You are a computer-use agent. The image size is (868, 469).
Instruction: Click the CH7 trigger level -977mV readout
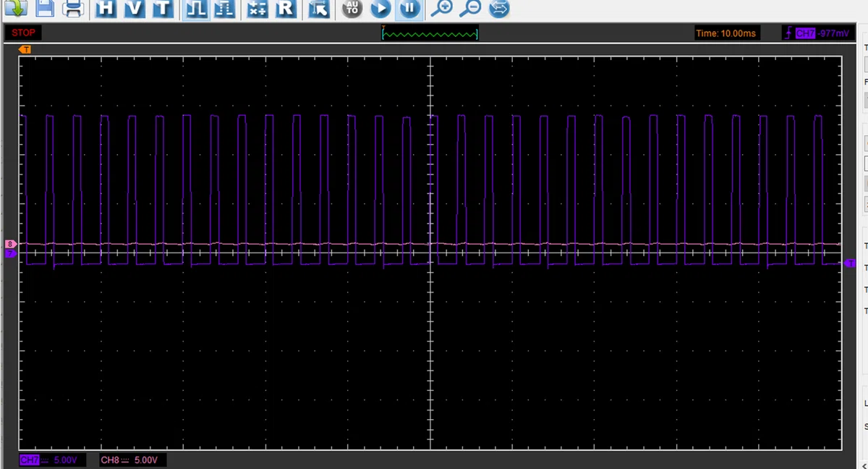[818, 33]
